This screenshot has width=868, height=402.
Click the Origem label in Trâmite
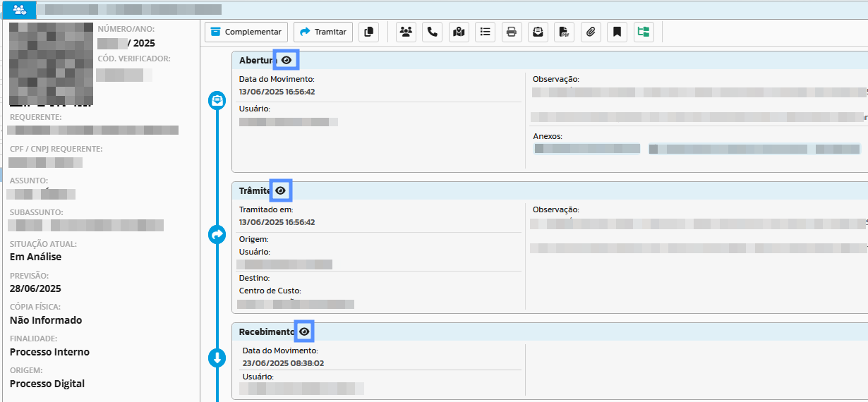coord(255,239)
